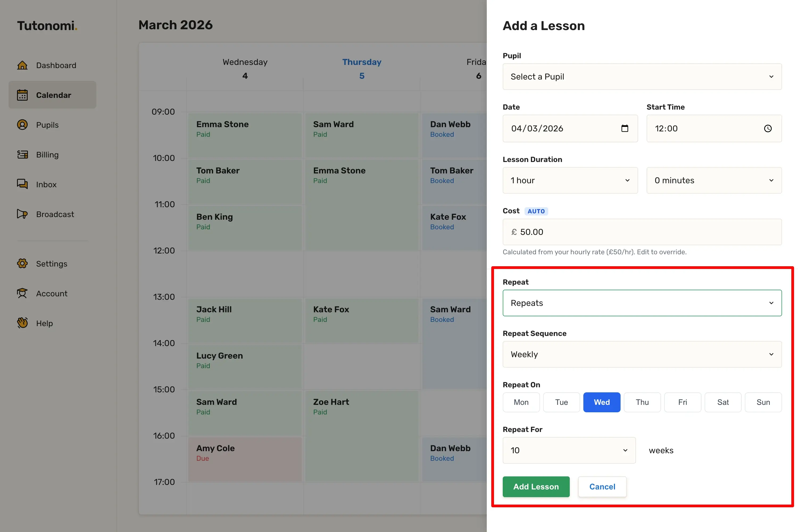Expand the Repeat Sequence Weekly dropdown
Viewport: 798px width, 532px height.
click(x=642, y=354)
